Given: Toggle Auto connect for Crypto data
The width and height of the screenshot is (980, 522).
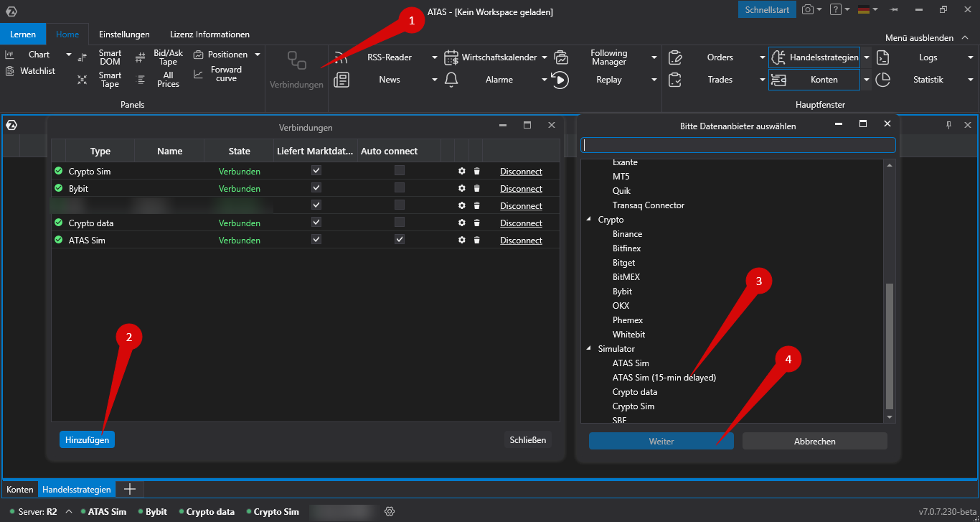Looking at the screenshot, I should pyautogui.click(x=400, y=223).
